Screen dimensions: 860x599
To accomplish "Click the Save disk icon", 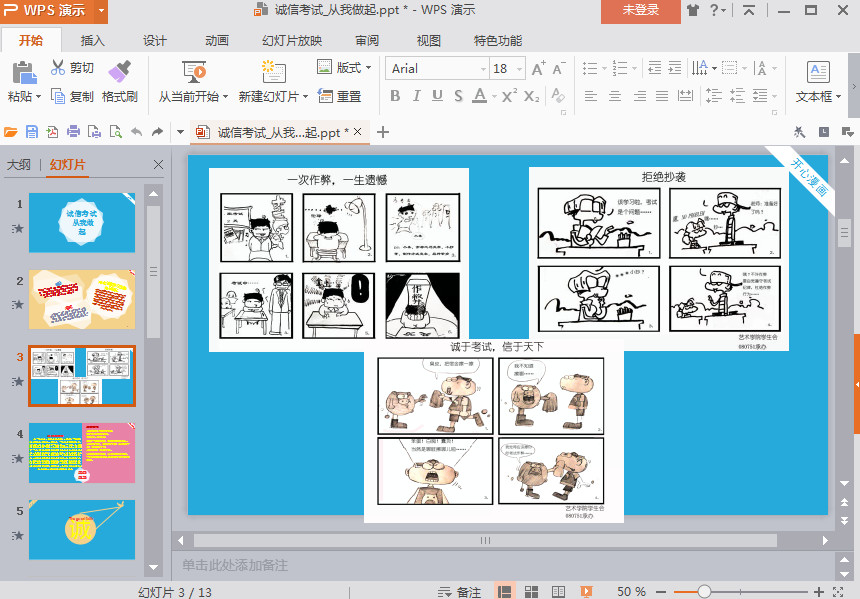I will tap(32, 132).
